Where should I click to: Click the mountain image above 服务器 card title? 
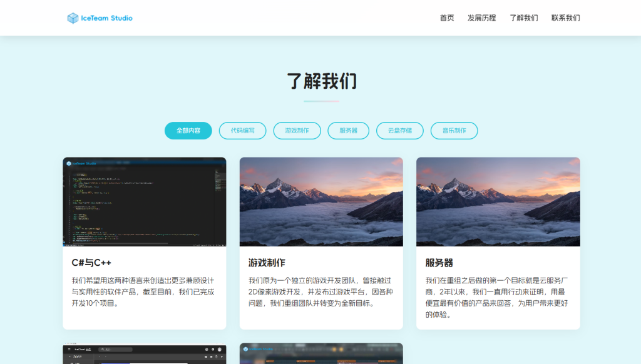[498, 201]
